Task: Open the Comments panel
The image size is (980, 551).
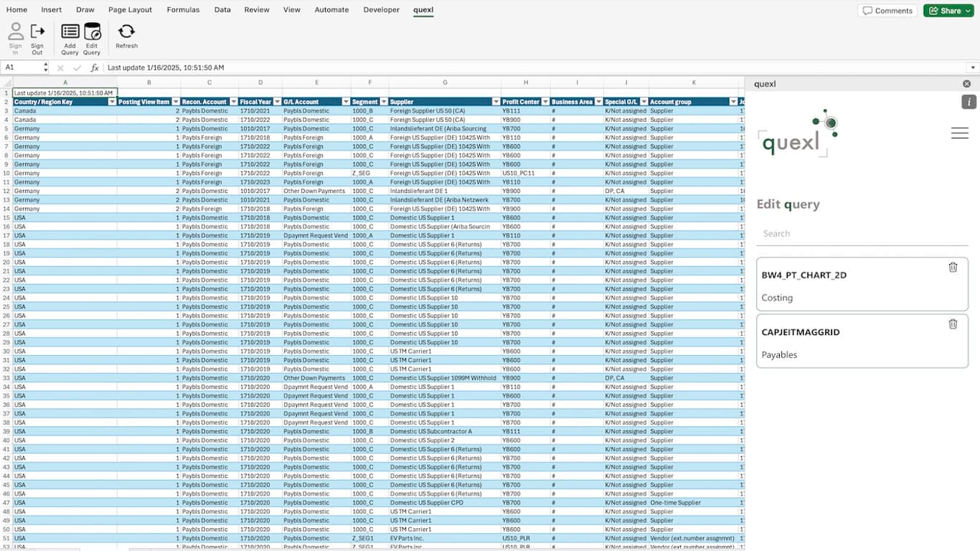Action: pos(887,10)
